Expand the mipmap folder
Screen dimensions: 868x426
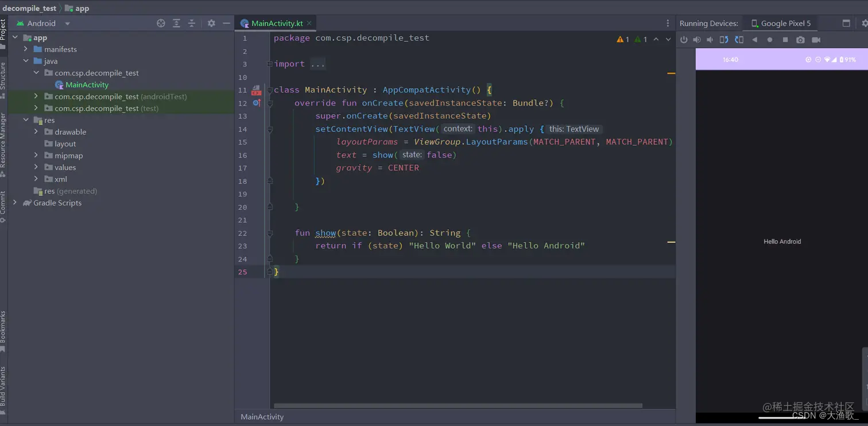pyautogui.click(x=36, y=155)
